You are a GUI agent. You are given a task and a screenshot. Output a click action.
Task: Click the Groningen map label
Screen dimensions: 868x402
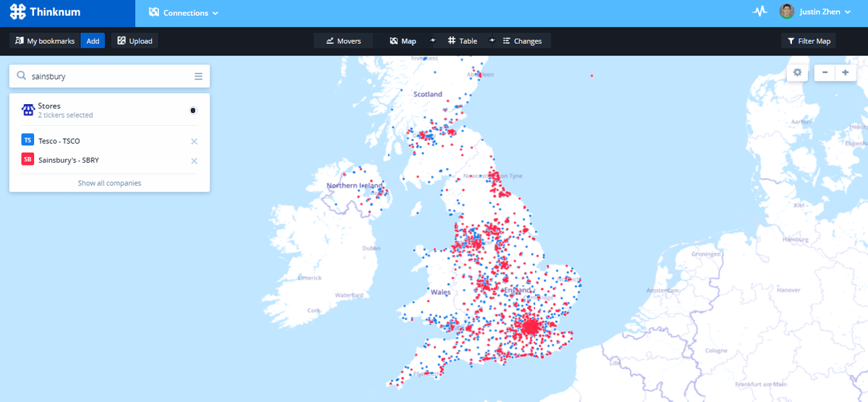click(x=707, y=254)
